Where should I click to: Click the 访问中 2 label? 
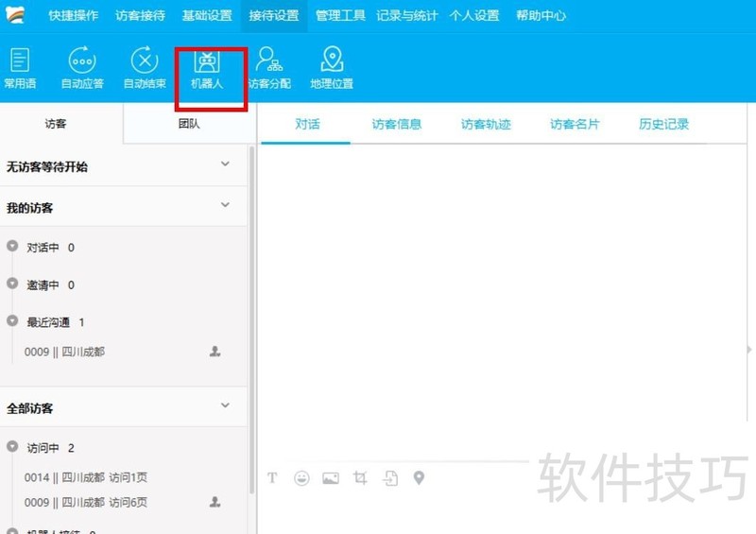(x=50, y=448)
